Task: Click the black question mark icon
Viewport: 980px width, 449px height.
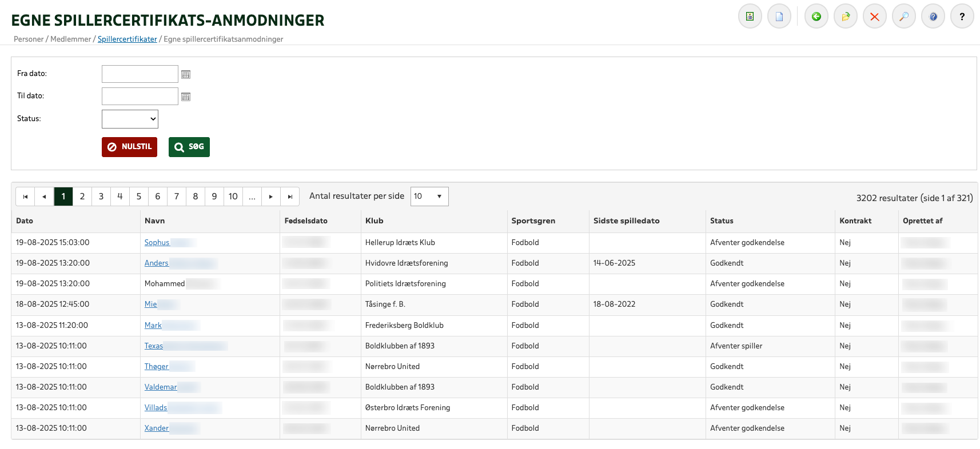Action: point(962,17)
